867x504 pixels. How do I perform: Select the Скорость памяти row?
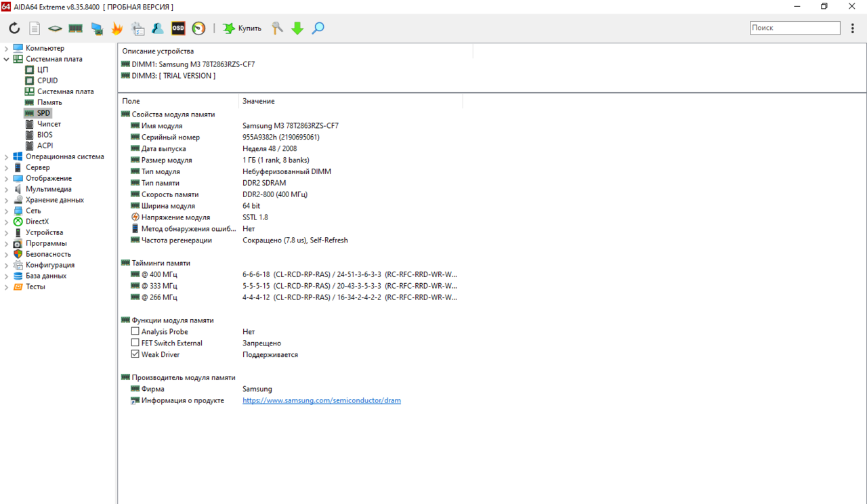coord(219,194)
